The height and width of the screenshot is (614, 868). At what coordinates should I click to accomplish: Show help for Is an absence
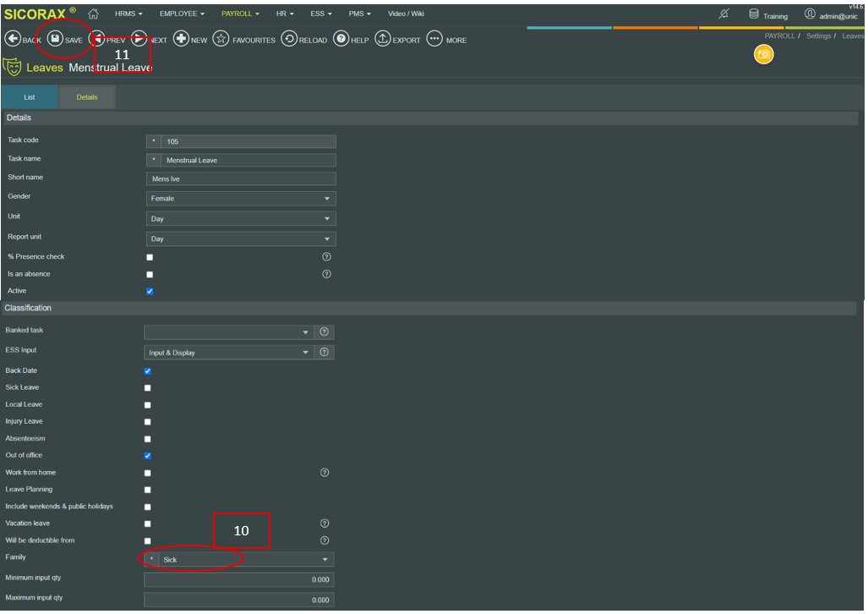click(326, 274)
